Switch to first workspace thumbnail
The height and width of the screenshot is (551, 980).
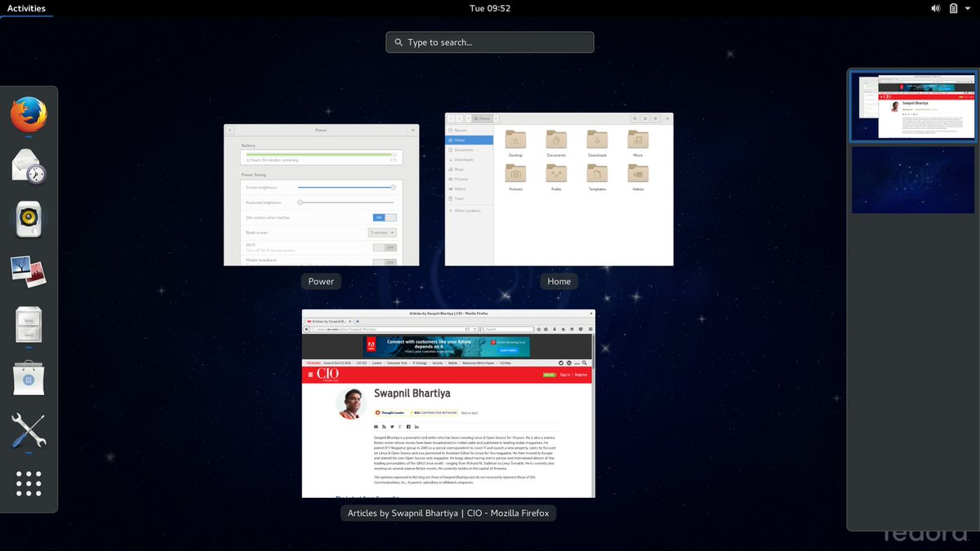click(x=913, y=106)
